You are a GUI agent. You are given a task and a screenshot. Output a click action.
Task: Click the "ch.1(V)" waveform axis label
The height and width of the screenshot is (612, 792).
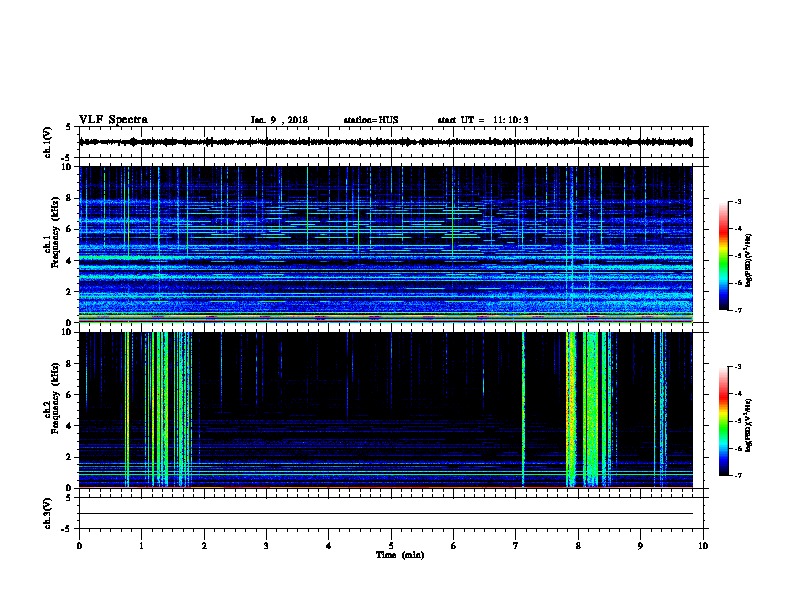click(48, 142)
